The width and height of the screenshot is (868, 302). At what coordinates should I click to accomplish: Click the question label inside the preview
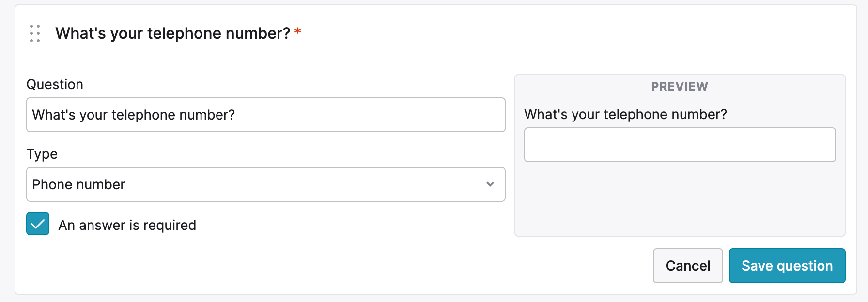pos(625,114)
